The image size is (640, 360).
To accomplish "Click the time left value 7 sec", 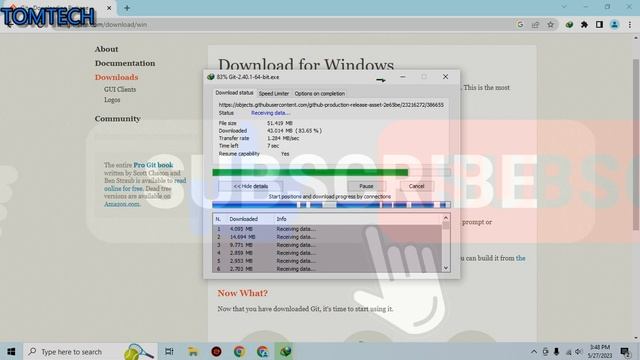I will tap(273, 146).
